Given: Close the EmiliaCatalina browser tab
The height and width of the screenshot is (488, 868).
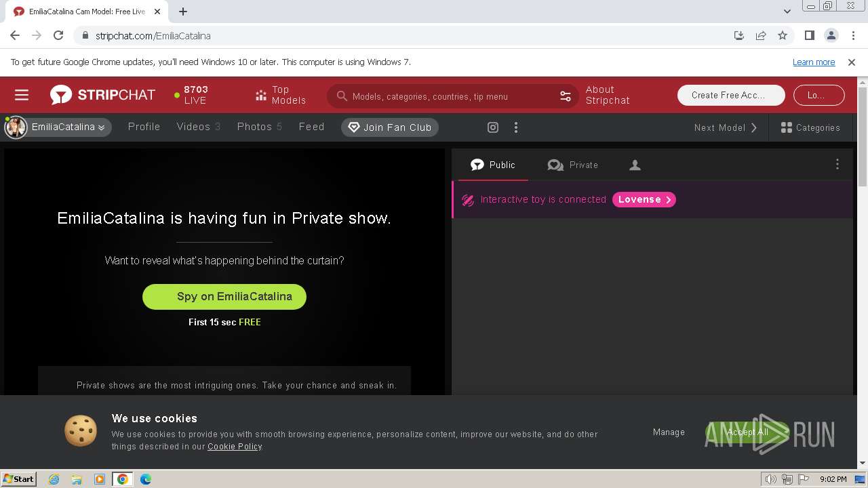Looking at the screenshot, I should click(x=158, y=12).
